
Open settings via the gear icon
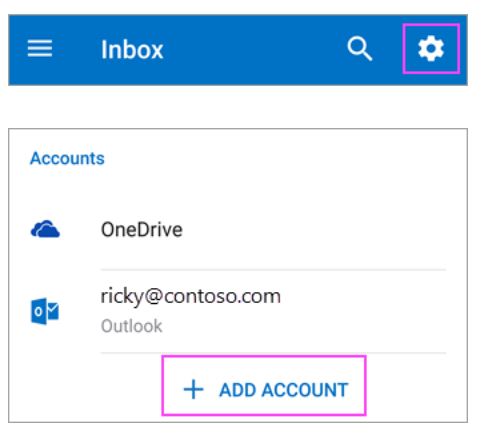click(x=431, y=49)
